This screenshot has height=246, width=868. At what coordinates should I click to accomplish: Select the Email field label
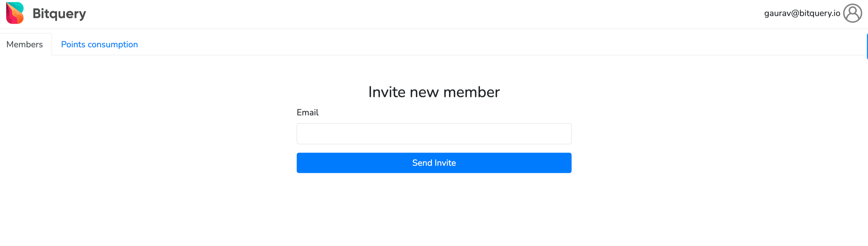click(307, 112)
